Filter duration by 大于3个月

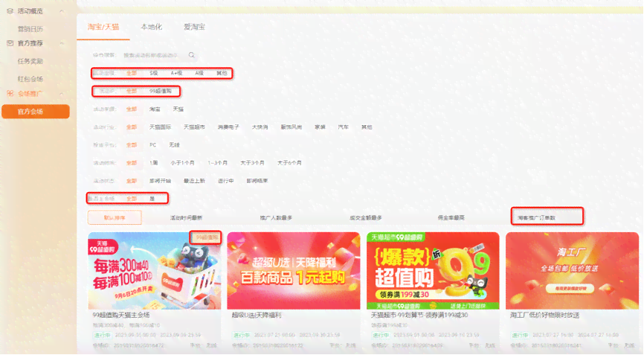(x=252, y=163)
